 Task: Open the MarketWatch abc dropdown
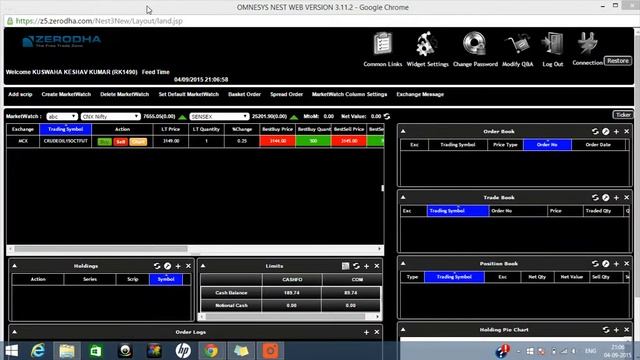click(62, 116)
